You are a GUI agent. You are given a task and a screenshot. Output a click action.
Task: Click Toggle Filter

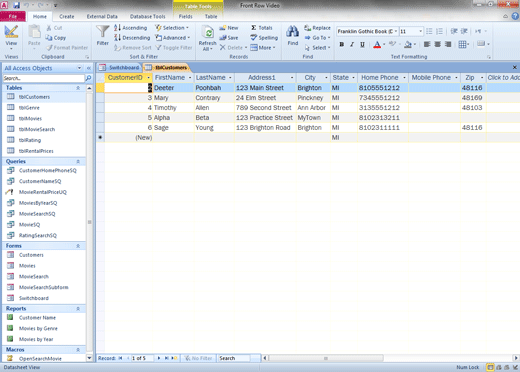[x=174, y=48]
